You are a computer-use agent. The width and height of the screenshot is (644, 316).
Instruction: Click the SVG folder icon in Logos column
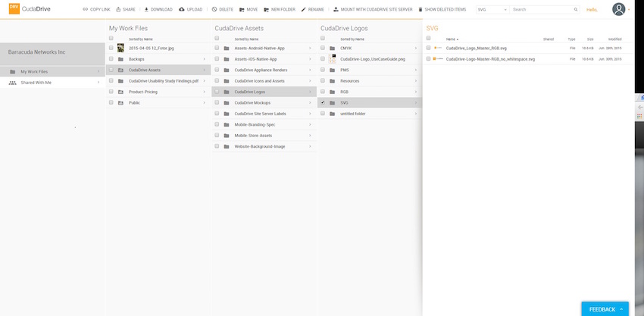coord(333,103)
